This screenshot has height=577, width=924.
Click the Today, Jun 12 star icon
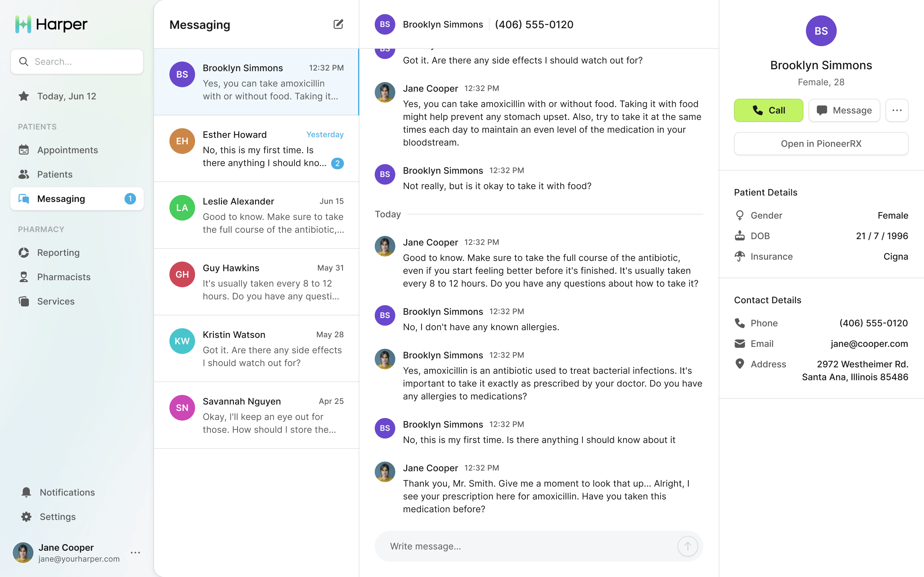pos(24,96)
